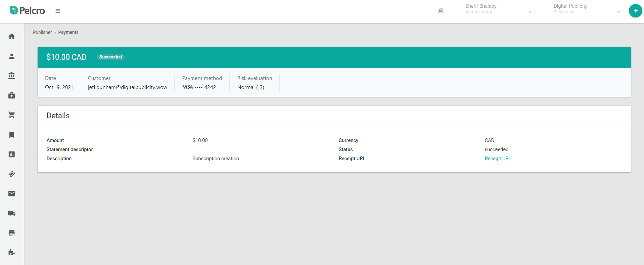The width and height of the screenshot is (644, 265).
Task: Click the Amount label in Details
Action: point(55,140)
